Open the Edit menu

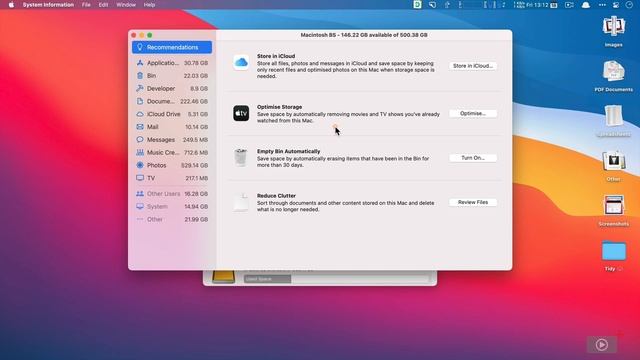pyautogui.click(x=103, y=5)
